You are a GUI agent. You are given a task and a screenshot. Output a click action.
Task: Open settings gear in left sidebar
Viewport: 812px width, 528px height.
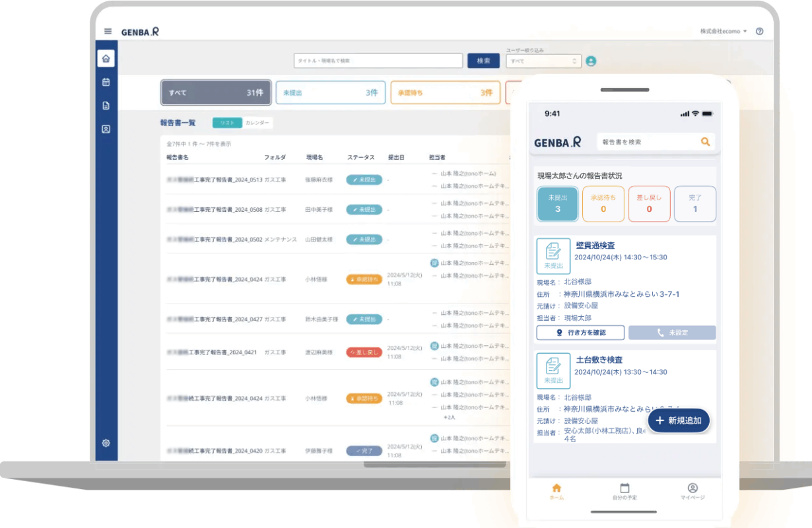(x=106, y=443)
